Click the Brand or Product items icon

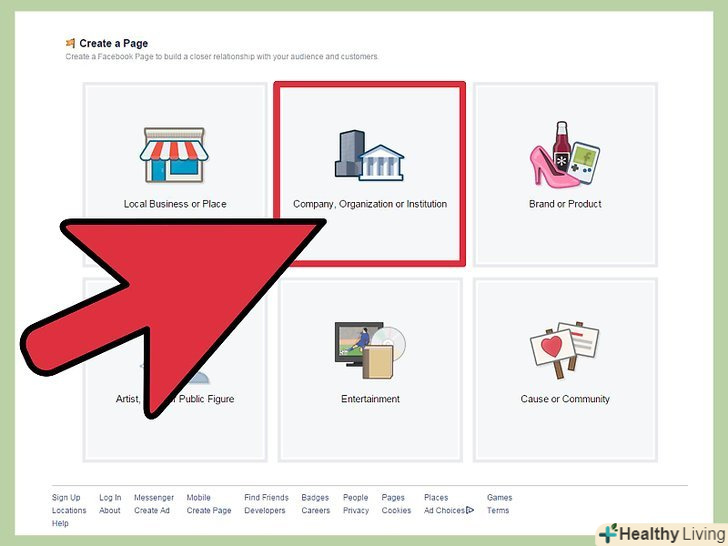[x=565, y=155]
